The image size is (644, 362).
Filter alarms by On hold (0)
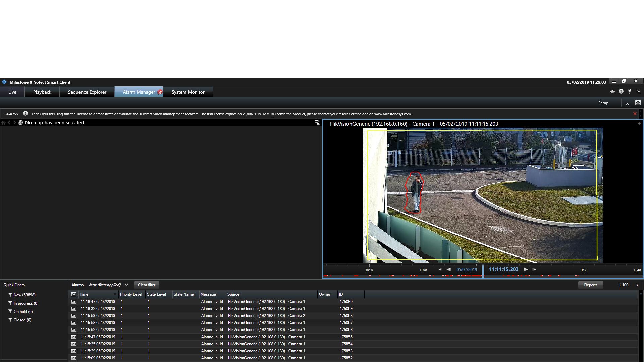21,312
